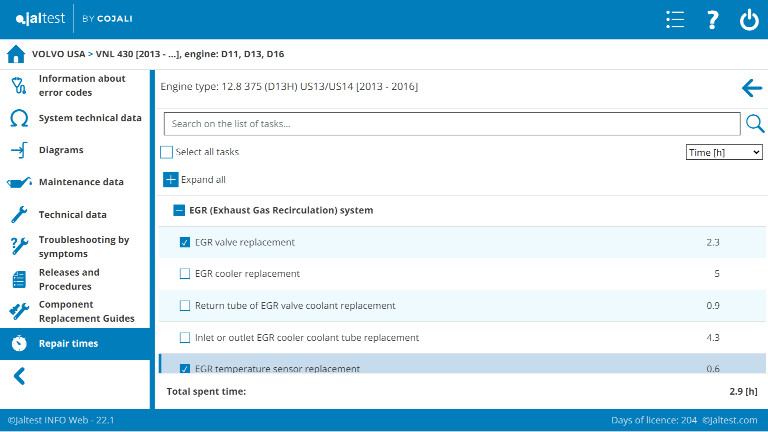Check EGR cooler replacement checkbox
The image size is (768, 432).
coord(185,274)
